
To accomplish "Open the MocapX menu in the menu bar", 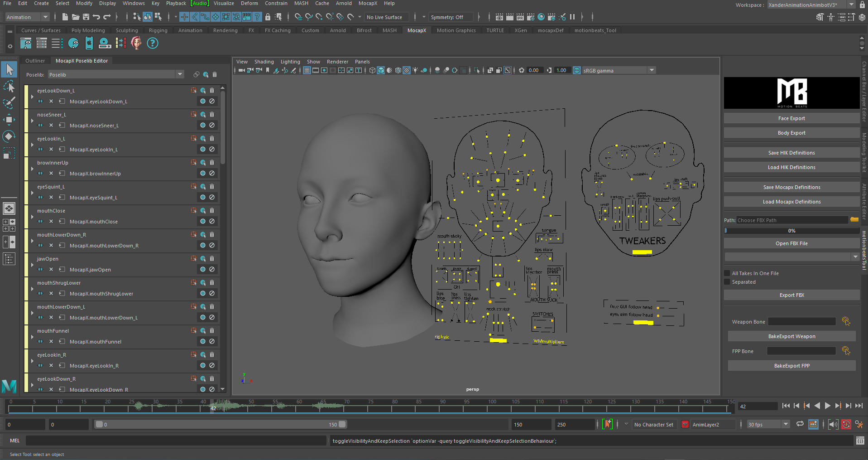I will 368,3.
